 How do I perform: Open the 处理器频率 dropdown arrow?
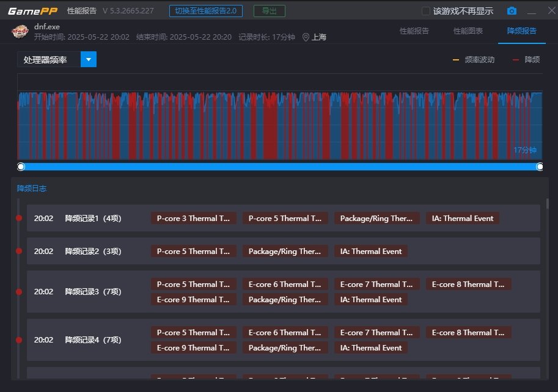(89, 59)
